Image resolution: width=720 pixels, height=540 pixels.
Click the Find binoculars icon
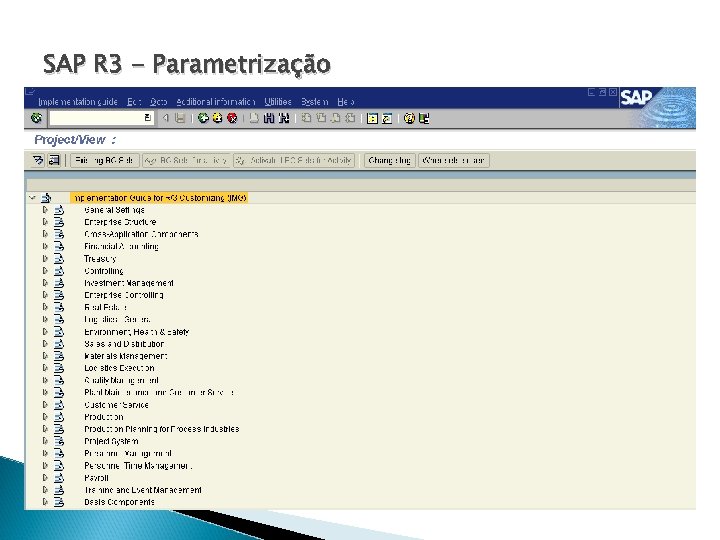pyautogui.click(x=269, y=118)
